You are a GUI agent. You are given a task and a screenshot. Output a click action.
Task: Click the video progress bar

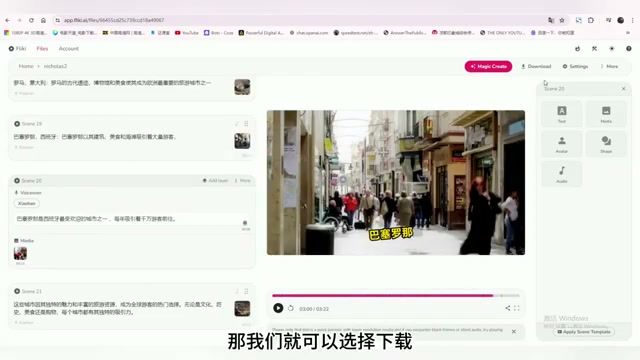click(396, 295)
